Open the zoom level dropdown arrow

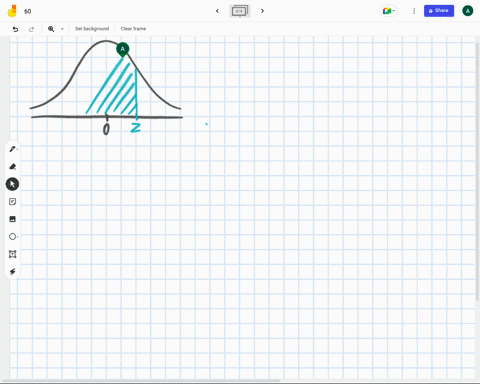[x=62, y=29]
